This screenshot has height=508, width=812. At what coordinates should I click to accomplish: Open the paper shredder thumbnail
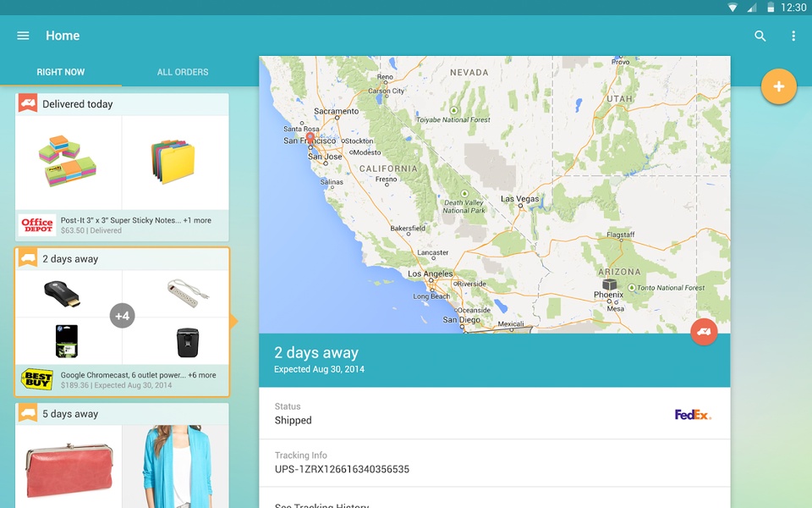click(x=188, y=341)
